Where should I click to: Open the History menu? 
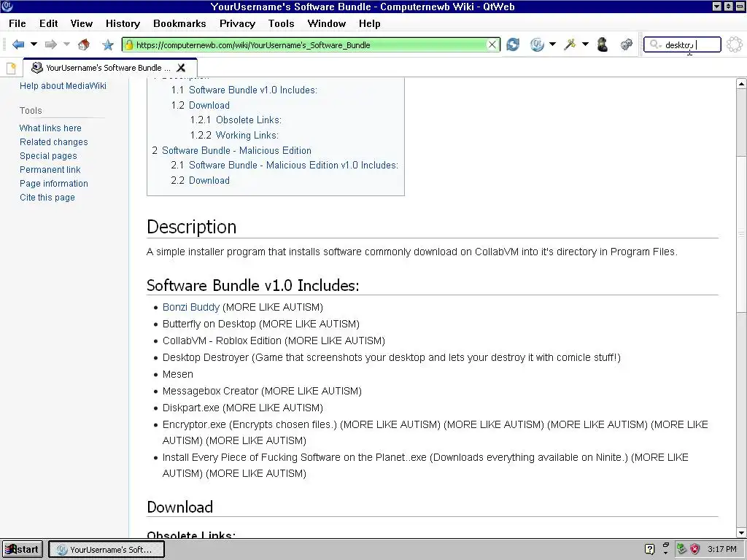pos(123,23)
